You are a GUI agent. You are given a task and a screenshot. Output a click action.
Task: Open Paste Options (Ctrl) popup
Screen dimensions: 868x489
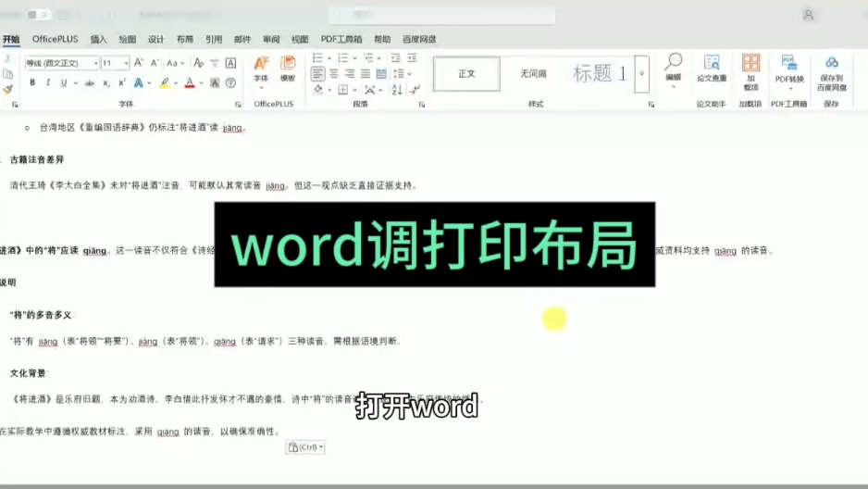click(x=305, y=447)
